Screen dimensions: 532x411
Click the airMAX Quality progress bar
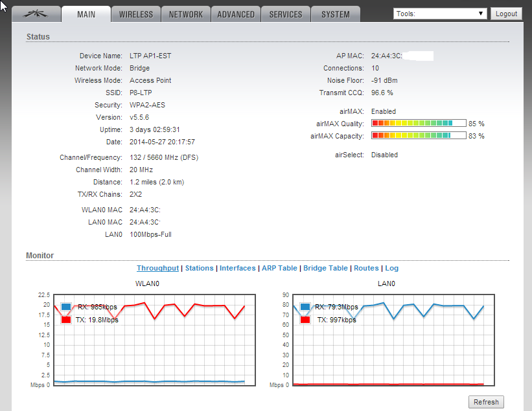click(x=419, y=123)
